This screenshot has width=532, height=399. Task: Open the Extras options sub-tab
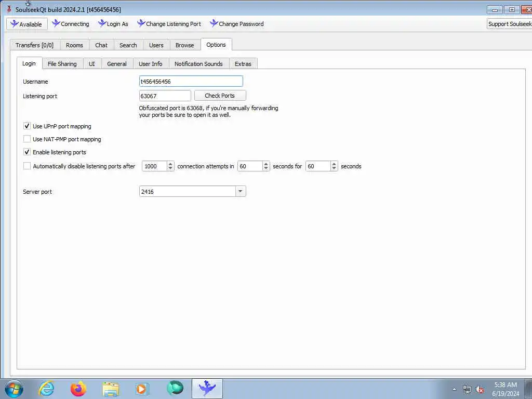(243, 64)
